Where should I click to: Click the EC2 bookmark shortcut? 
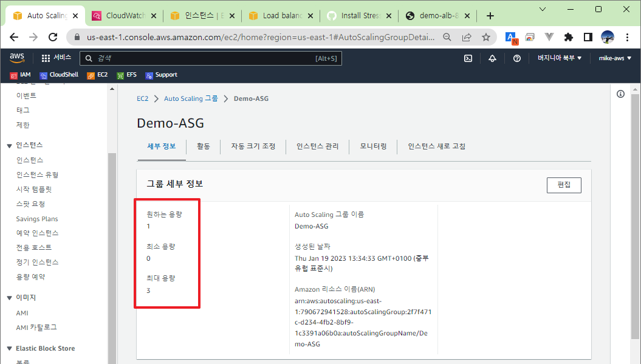[97, 75]
